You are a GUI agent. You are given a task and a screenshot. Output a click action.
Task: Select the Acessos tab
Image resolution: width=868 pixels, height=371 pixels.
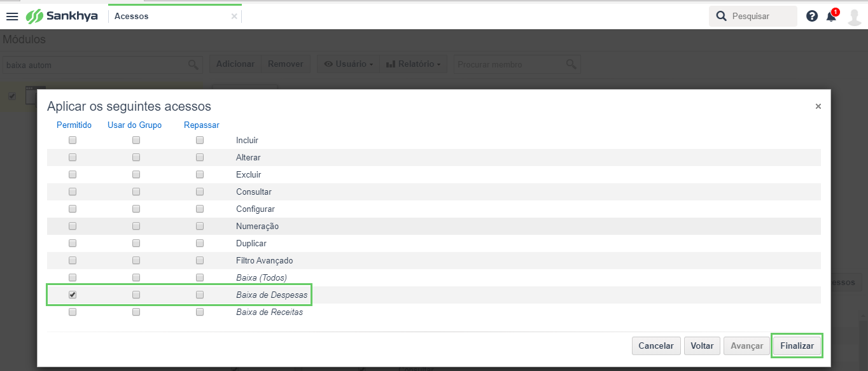pos(131,17)
